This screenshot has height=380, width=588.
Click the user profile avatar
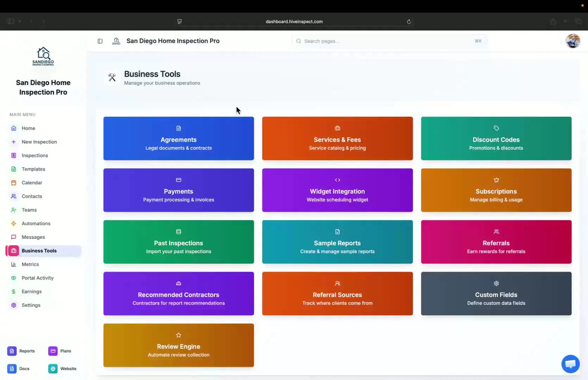(x=573, y=41)
